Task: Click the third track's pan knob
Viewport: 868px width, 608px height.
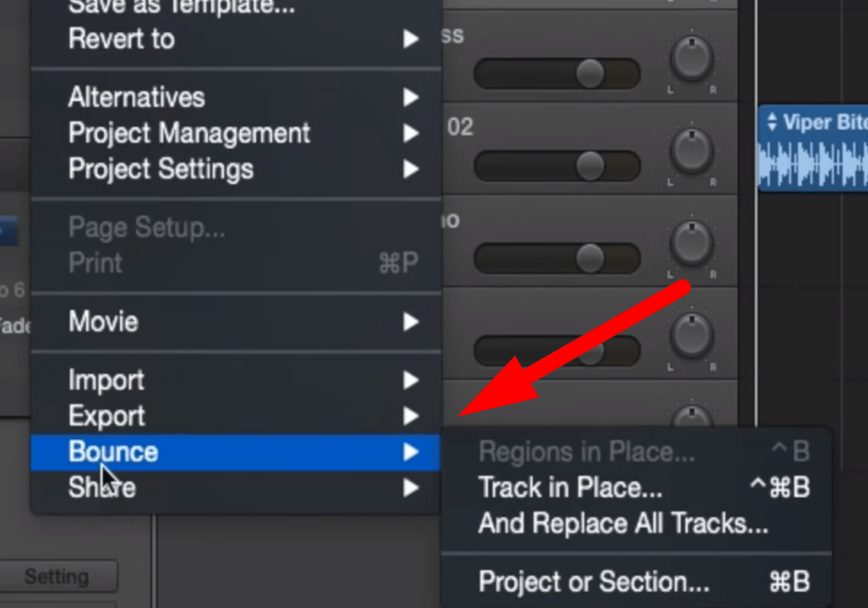Action: 692,243
